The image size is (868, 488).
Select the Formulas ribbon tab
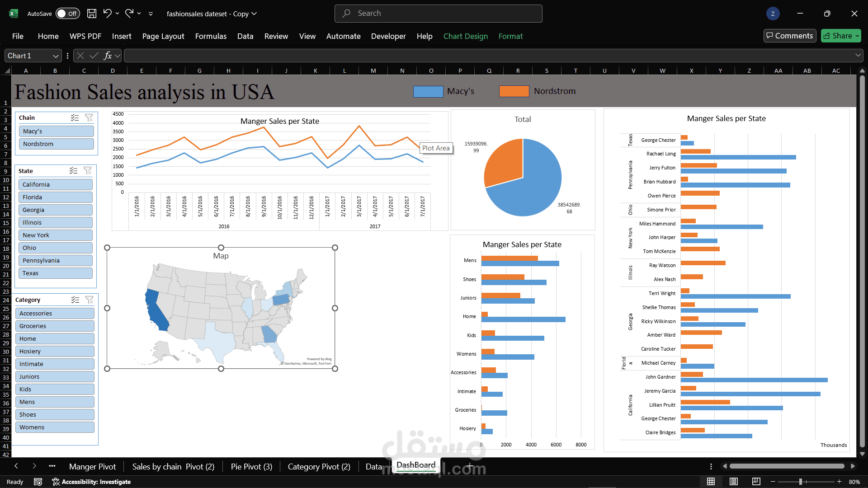click(211, 36)
